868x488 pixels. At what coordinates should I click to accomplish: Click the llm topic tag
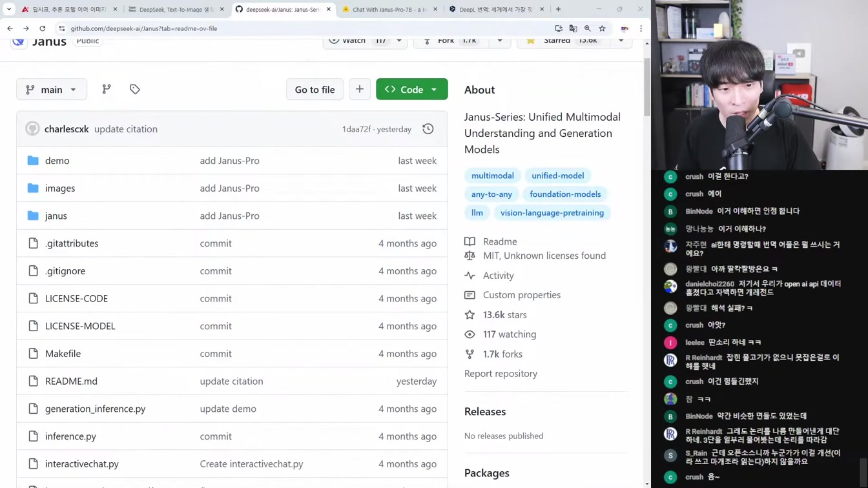(x=477, y=213)
